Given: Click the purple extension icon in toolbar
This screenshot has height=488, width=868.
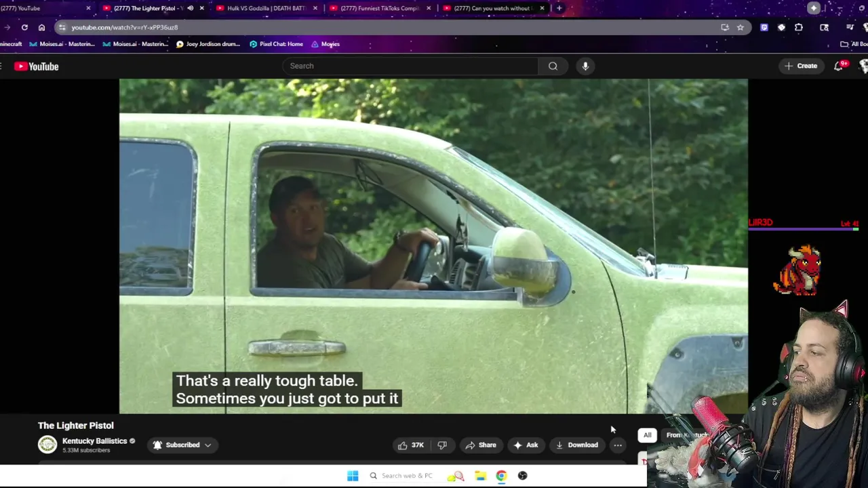Looking at the screenshot, I should click(x=764, y=27).
